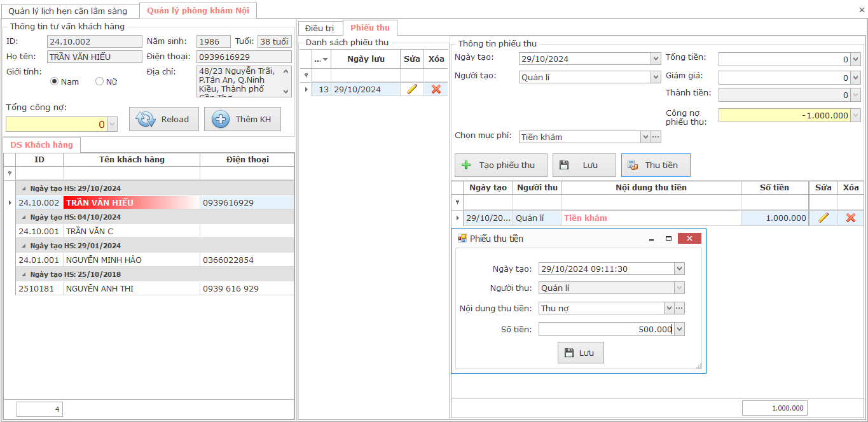Open Ngày tạo date dropdown in Thông tin phiếu thu
Image resolution: width=868 pixels, height=422 pixels.
tap(656, 59)
